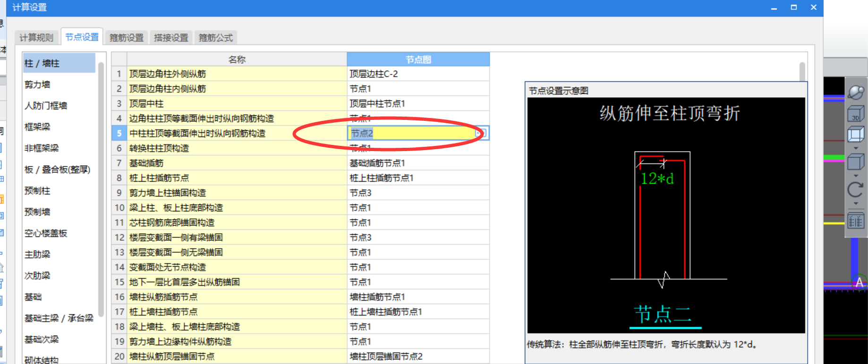This screenshot has height=364, width=868.
Task: Select row 剪力墙上柱锚固构造
Action: tap(237, 193)
